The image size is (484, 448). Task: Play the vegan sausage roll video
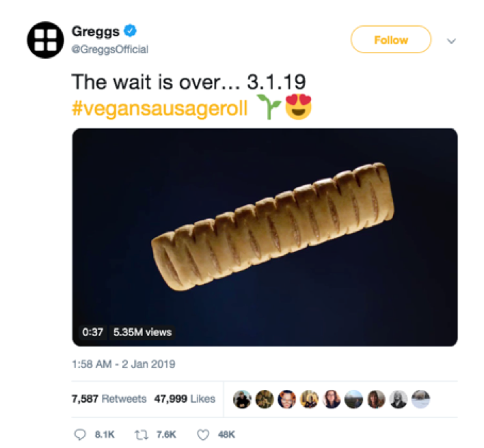click(265, 237)
